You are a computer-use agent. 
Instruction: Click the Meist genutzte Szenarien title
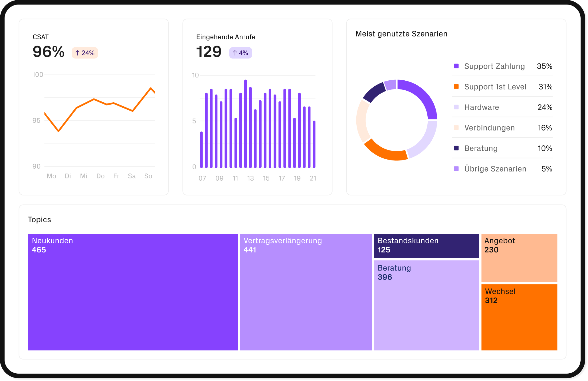pos(401,34)
